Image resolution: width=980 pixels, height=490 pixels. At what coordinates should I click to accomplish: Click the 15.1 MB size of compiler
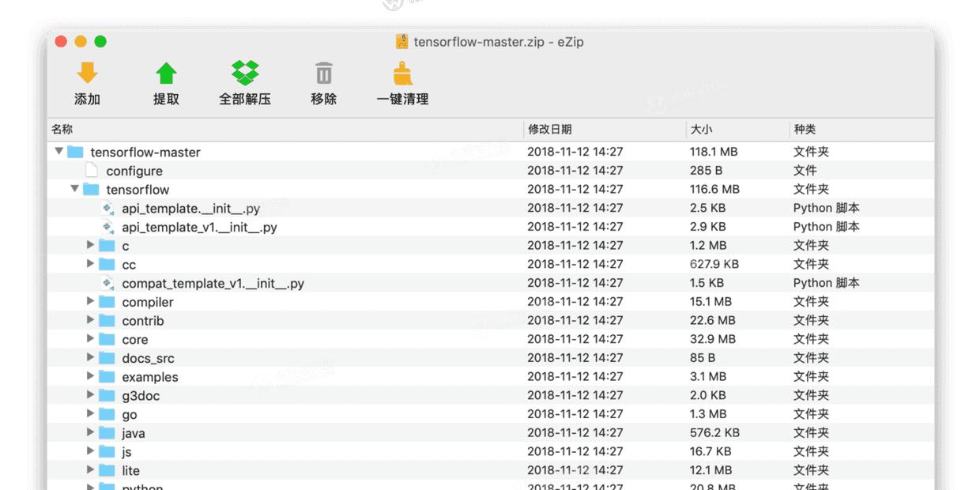tap(710, 301)
